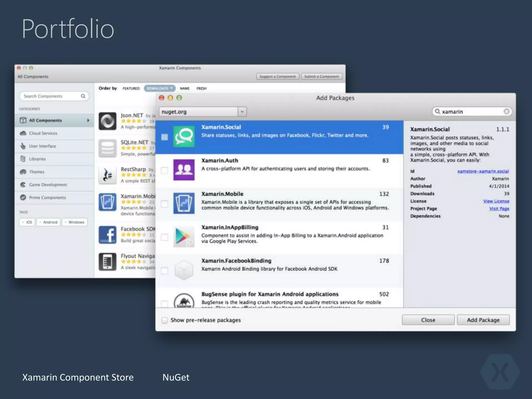532x399 pixels.
Task: Select the Xamarin.InAppBilling package title
Action: (x=230, y=227)
